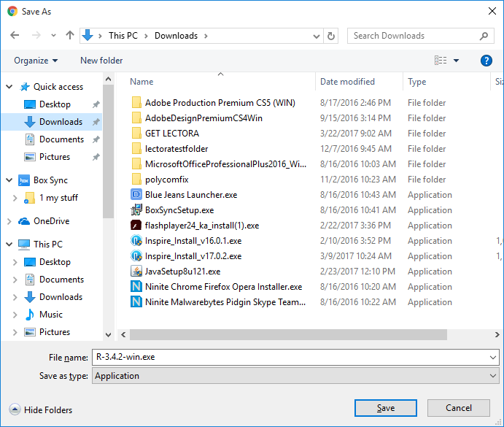Open the Blue Jeans Launcher.exe file icon
This screenshot has height=427, width=504.
pyautogui.click(x=136, y=195)
